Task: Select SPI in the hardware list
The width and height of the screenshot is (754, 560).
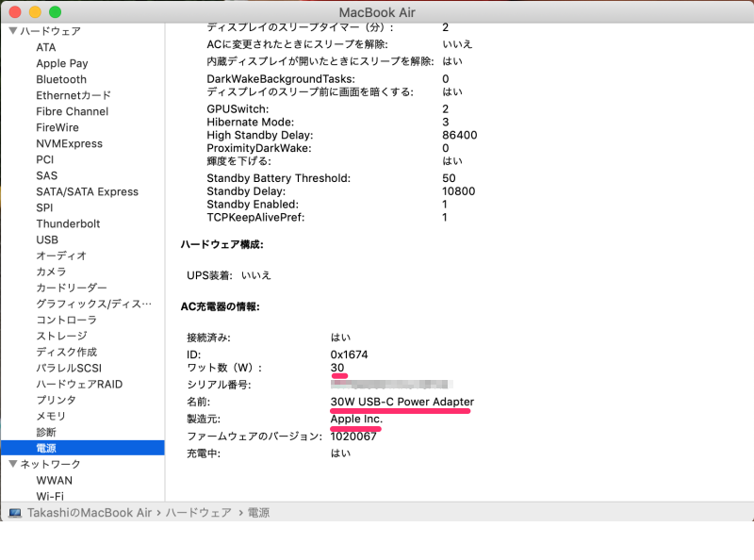Action: pos(44,207)
